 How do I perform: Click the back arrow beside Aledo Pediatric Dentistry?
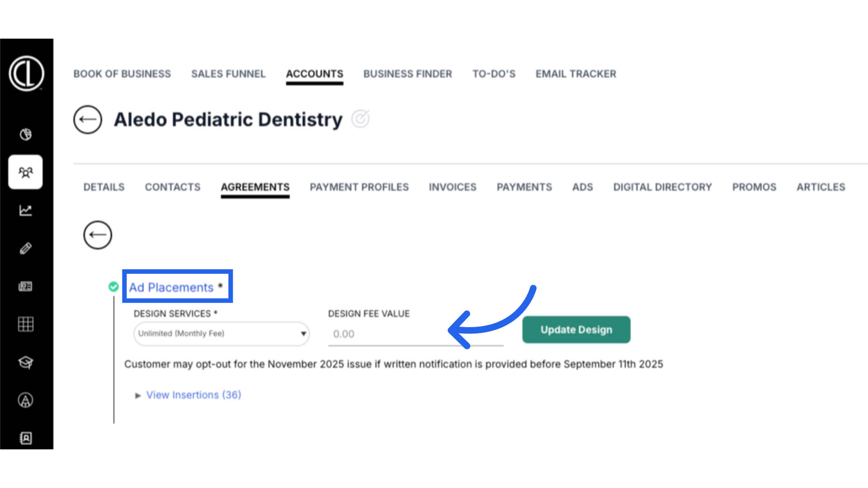(x=88, y=120)
